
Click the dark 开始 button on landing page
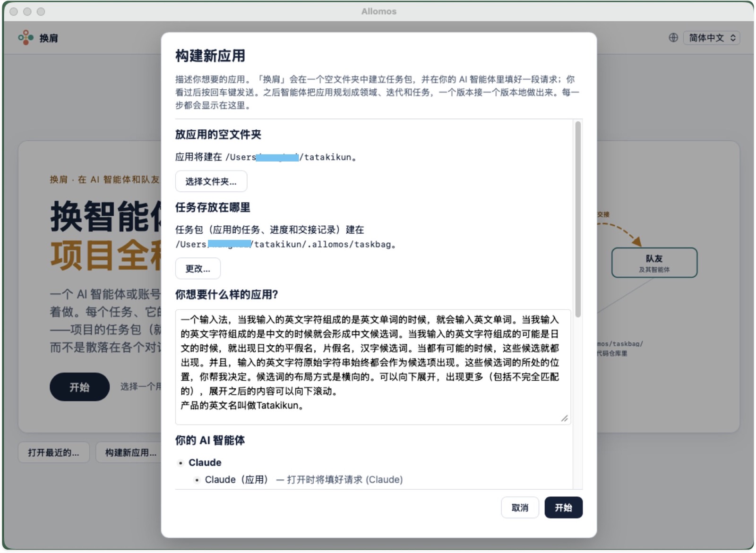pos(79,387)
